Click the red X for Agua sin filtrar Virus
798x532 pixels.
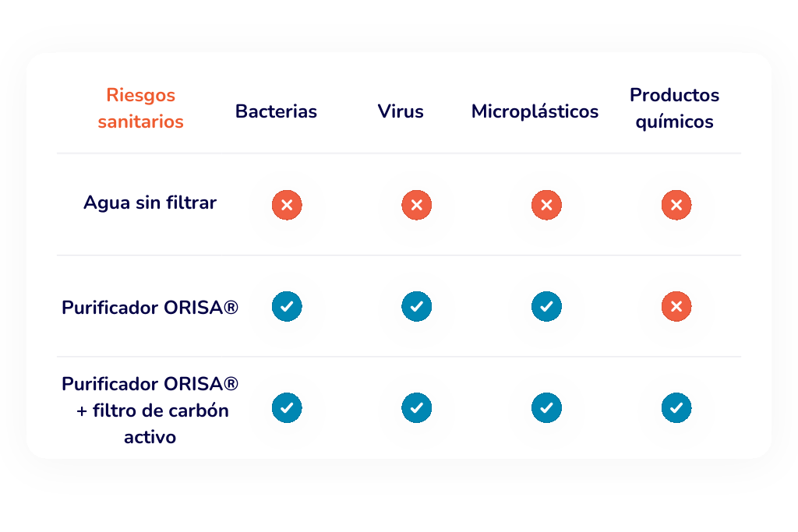(x=416, y=206)
